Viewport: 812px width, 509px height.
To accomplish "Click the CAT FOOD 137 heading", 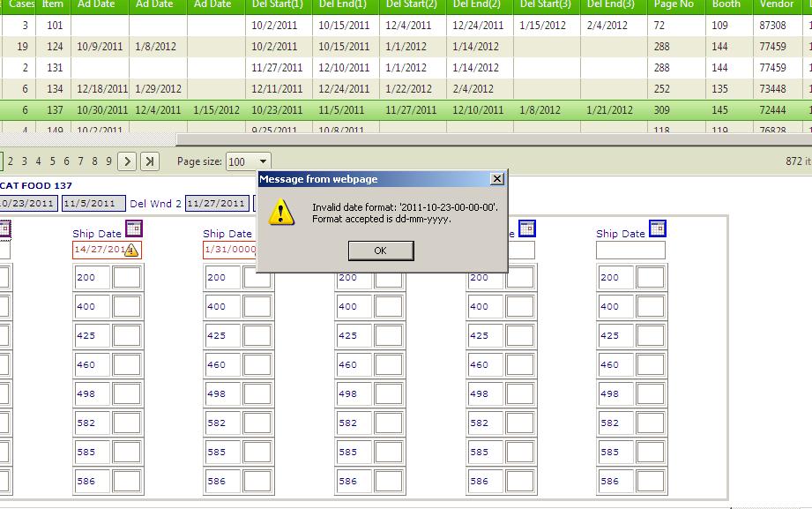I will (36, 185).
